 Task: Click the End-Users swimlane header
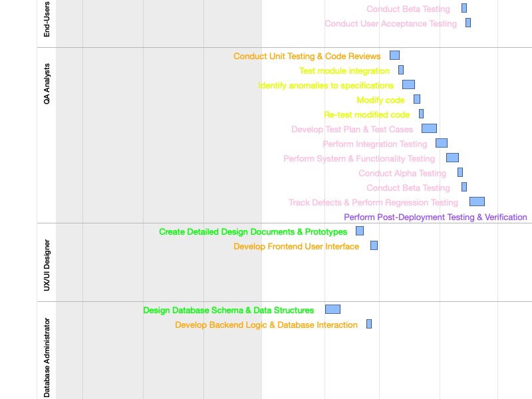point(47,20)
